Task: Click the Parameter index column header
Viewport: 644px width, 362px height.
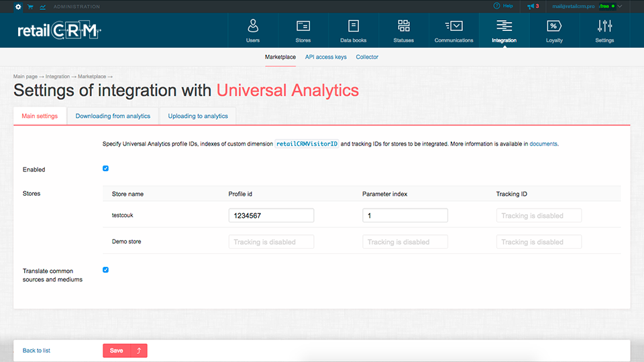Action: pos(385,194)
